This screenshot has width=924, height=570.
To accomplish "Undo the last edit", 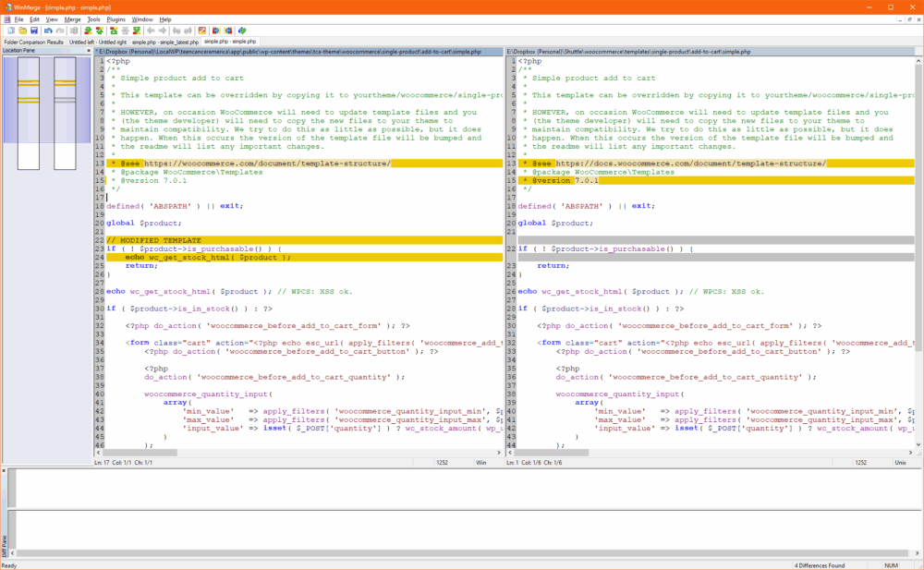I will pos(46,29).
